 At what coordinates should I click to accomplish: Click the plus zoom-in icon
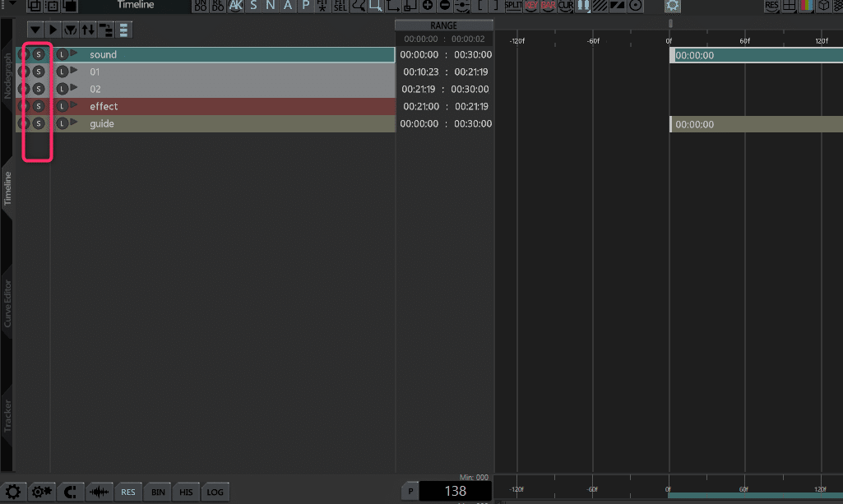[x=428, y=6]
